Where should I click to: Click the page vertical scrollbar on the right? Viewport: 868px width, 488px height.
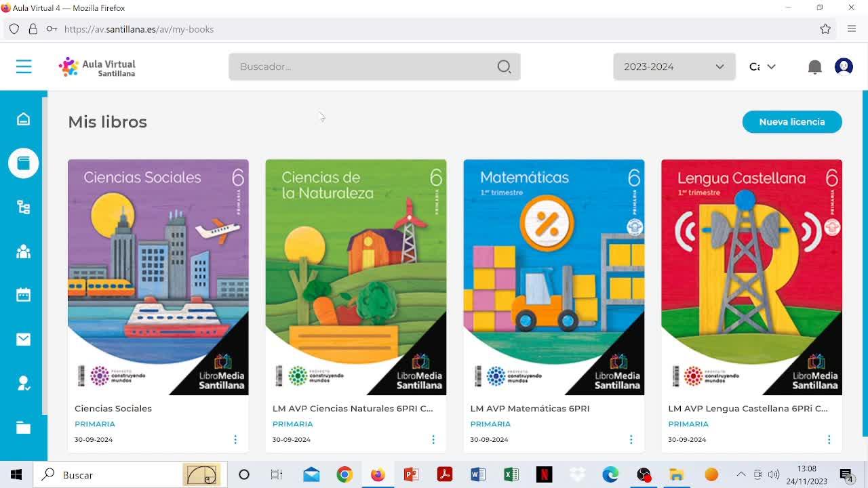tap(865, 264)
